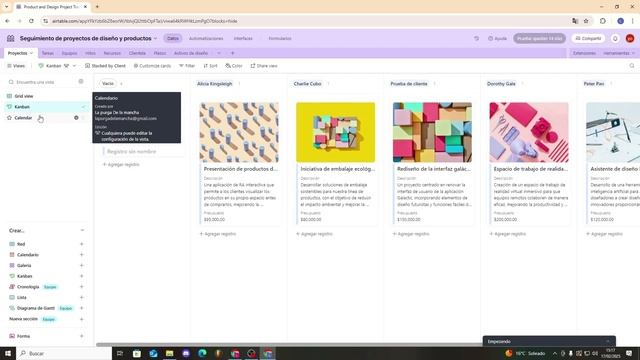
Task: Focus the find a view search field
Action: point(43,82)
